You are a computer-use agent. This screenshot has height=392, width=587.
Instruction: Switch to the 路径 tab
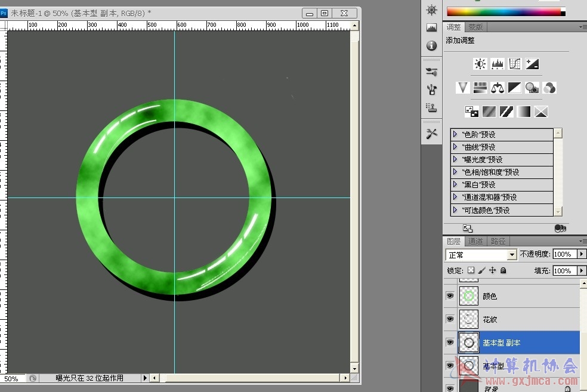click(x=498, y=241)
